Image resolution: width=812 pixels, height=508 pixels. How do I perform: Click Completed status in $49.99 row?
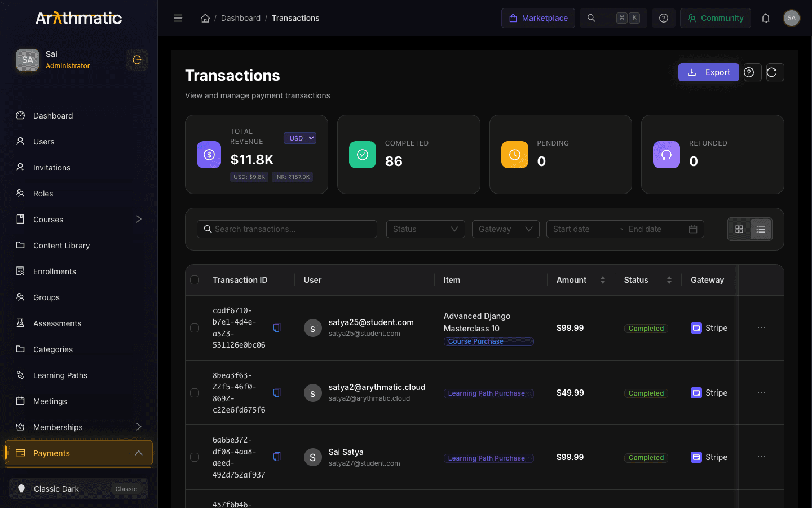[646, 393]
